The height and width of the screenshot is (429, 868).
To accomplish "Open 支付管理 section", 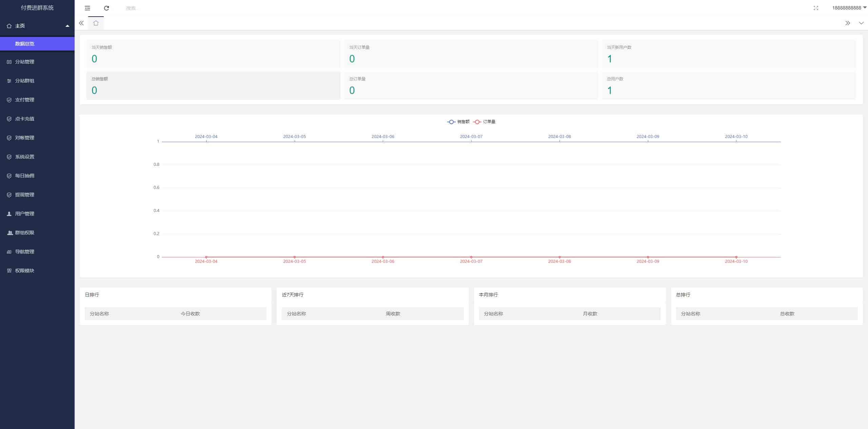I will 25,100.
